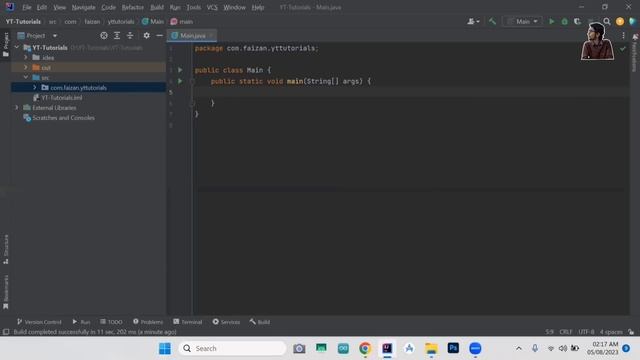The image size is (640, 360).
Task: Expand the com.faizan.yttutorials package
Action: (35, 87)
